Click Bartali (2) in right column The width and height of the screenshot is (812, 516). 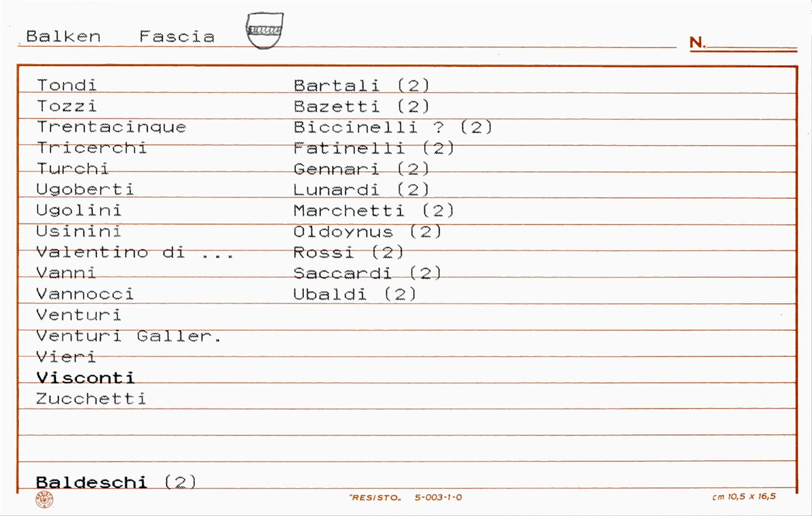point(361,85)
